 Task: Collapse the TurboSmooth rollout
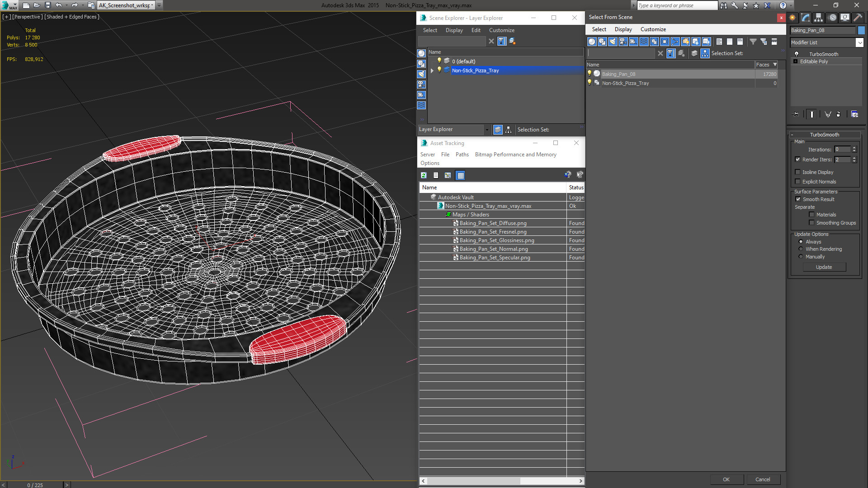[x=792, y=135]
